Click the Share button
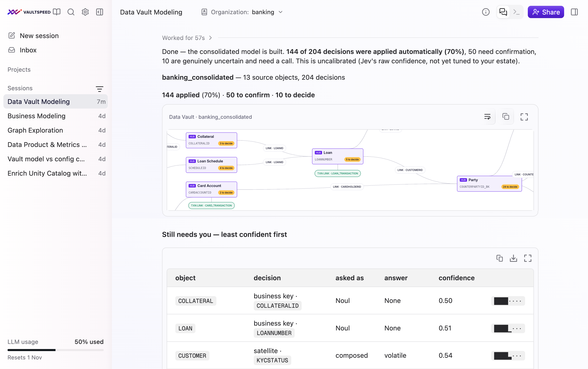Screen dimensions: 588x369 coord(546,12)
